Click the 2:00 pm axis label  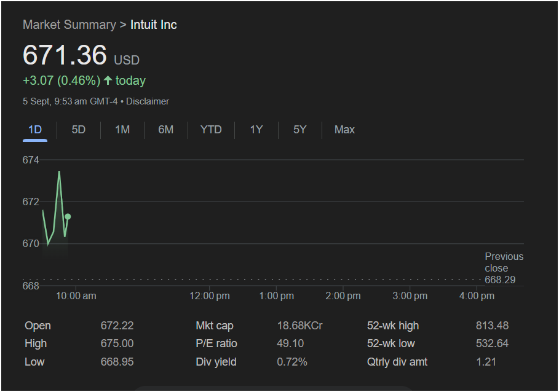pyautogui.click(x=343, y=296)
